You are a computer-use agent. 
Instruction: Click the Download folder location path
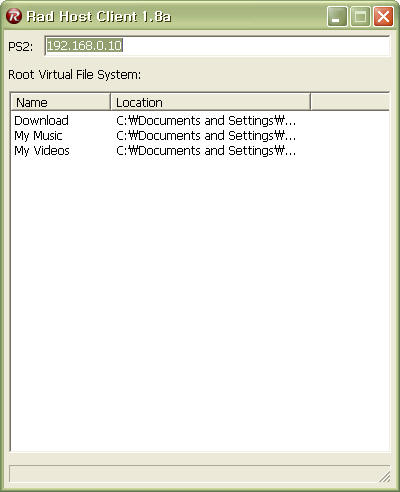tap(206, 121)
